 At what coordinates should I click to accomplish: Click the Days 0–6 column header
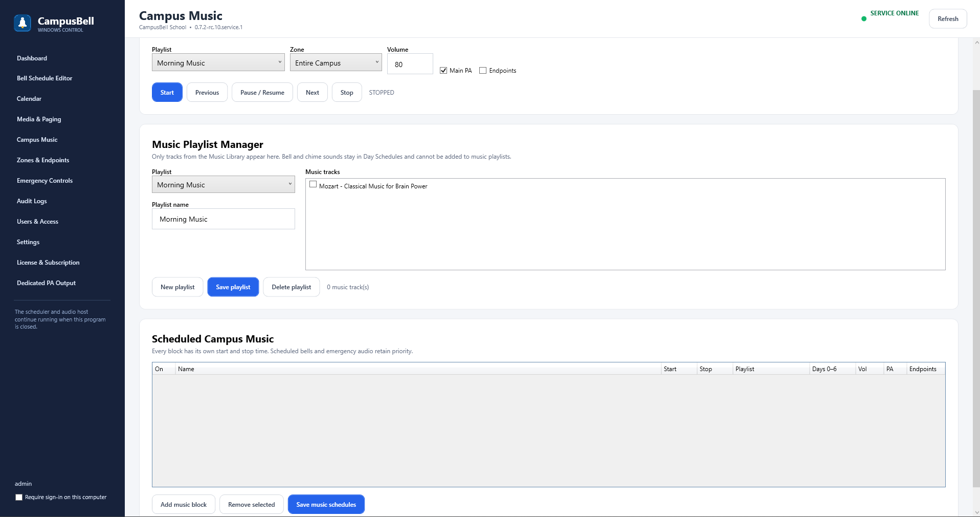(833, 369)
